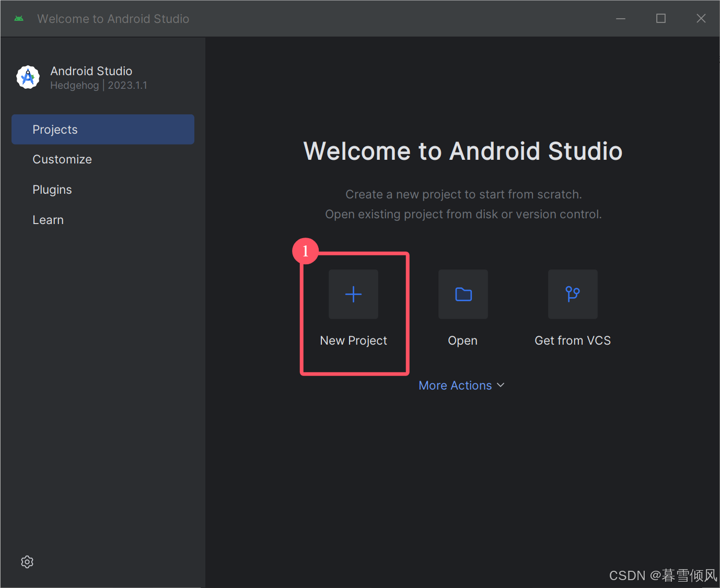Minimize the Welcome to Android Studio window
Image resolution: width=720 pixels, height=588 pixels.
pos(621,19)
